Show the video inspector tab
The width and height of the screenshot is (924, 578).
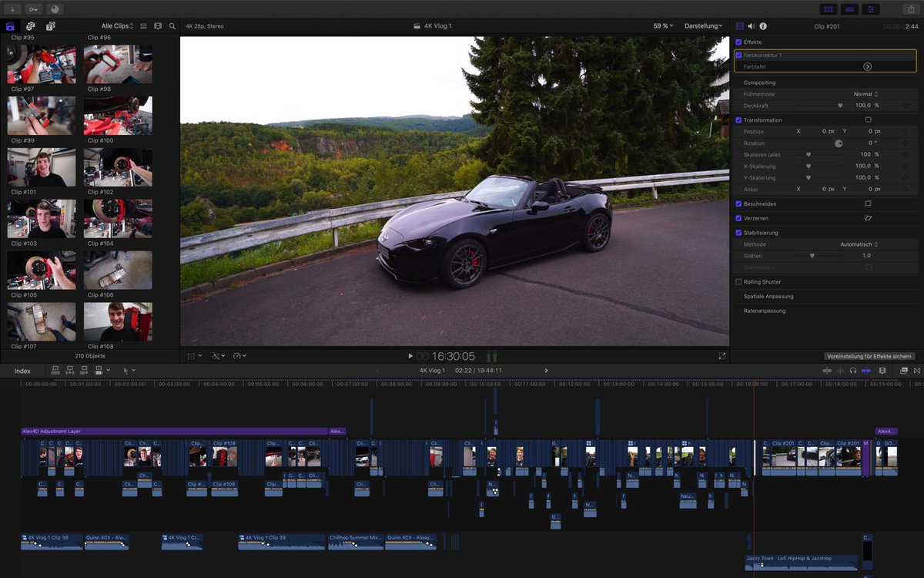click(x=740, y=26)
